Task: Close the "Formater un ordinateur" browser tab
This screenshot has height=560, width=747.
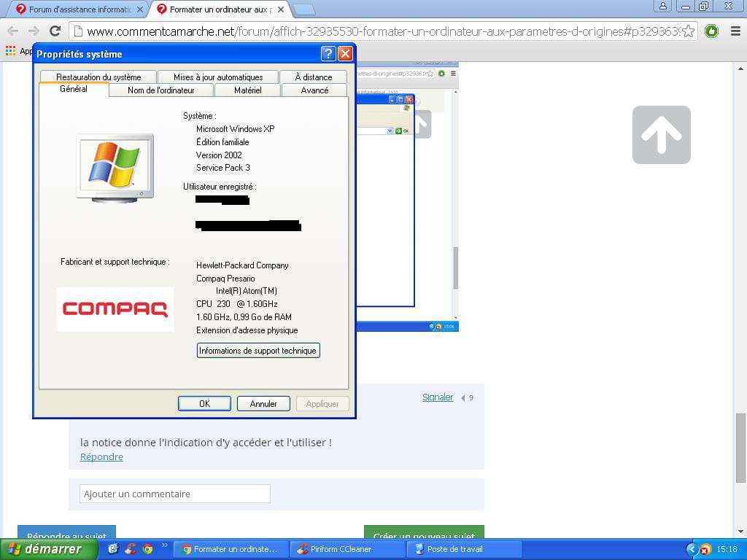Action: tap(281, 9)
